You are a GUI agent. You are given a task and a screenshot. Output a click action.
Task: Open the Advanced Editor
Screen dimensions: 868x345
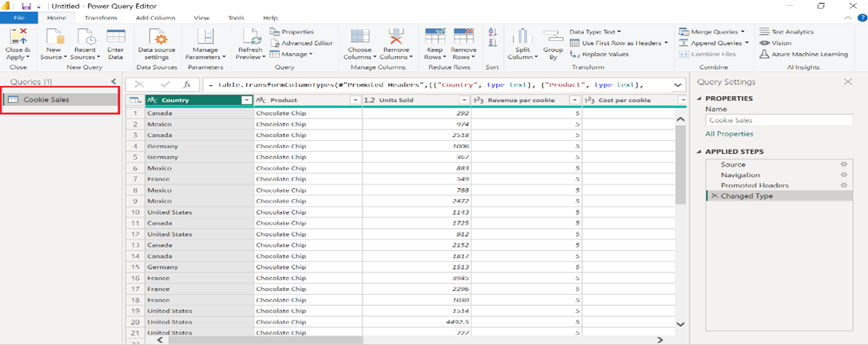302,43
